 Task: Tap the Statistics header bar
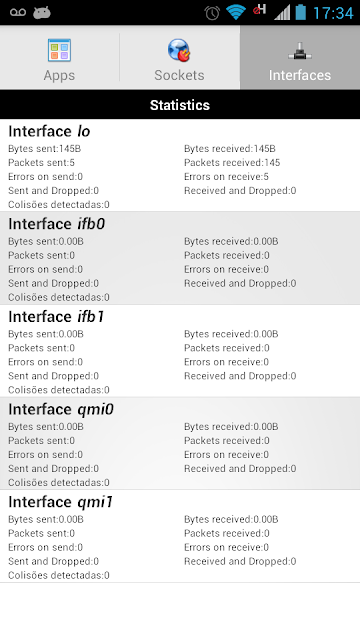tap(180, 105)
